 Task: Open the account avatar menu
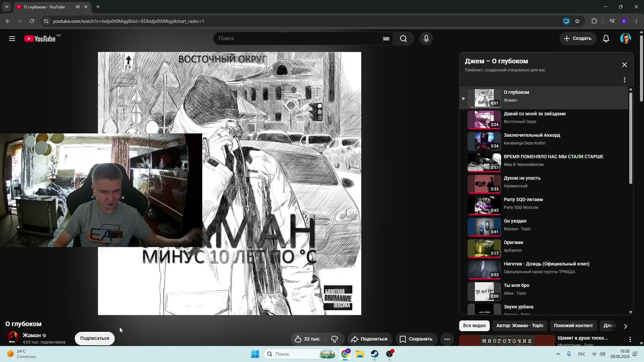pyautogui.click(x=625, y=39)
